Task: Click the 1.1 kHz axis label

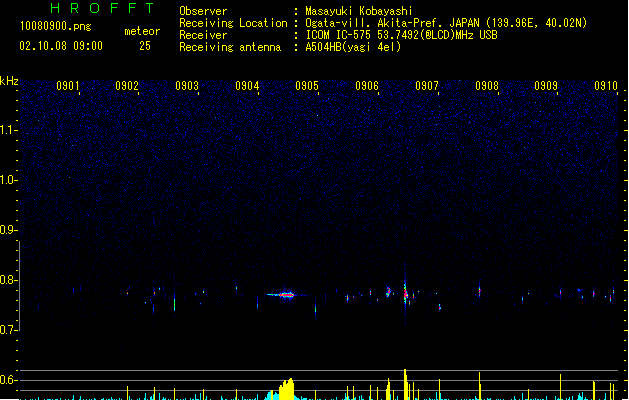Action: (8, 130)
